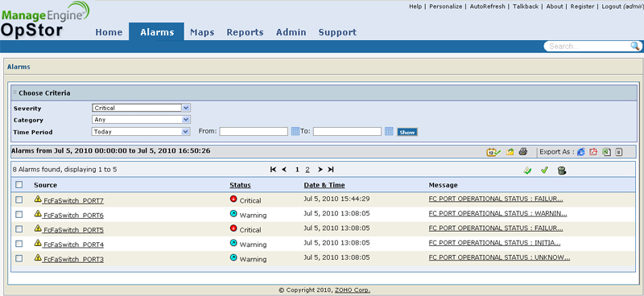Go to the last page of alarms
Viewport: 644px width, 296px height.
(331, 170)
